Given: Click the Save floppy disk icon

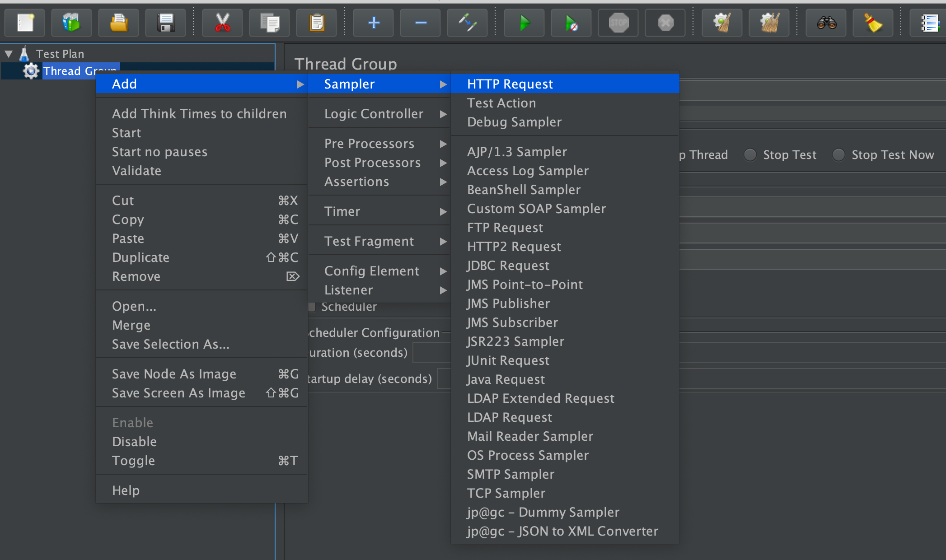Looking at the screenshot, I should pos(166,23).
